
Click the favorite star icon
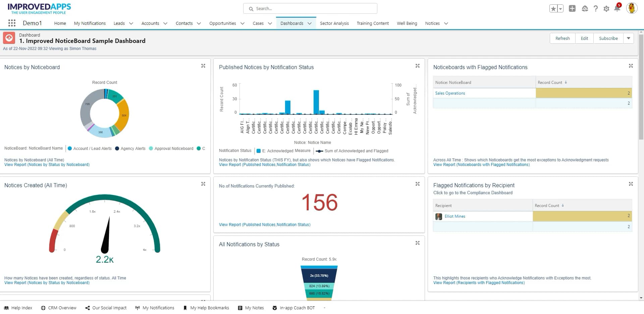553,8
